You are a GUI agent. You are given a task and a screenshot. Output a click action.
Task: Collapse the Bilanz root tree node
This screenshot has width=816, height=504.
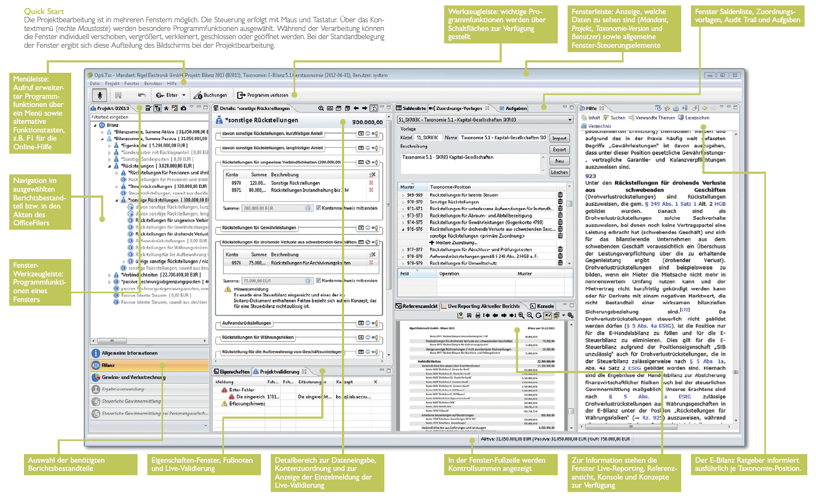pos(95,125)
